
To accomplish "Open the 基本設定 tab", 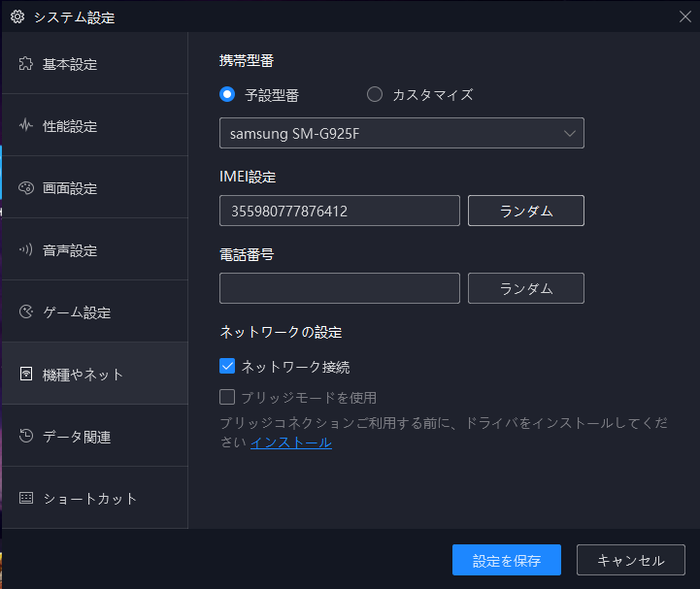I will (94, 63).
